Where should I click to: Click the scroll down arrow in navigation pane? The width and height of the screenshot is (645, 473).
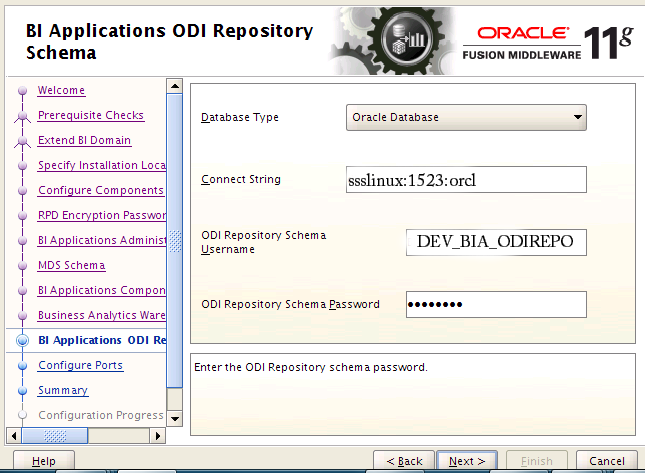click(175, 419)
